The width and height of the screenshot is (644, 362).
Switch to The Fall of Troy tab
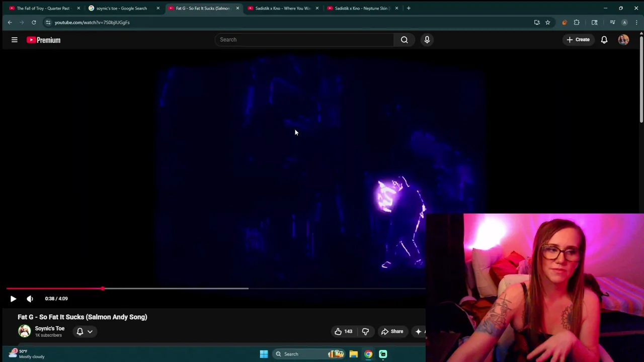click(x=43, y=8)
